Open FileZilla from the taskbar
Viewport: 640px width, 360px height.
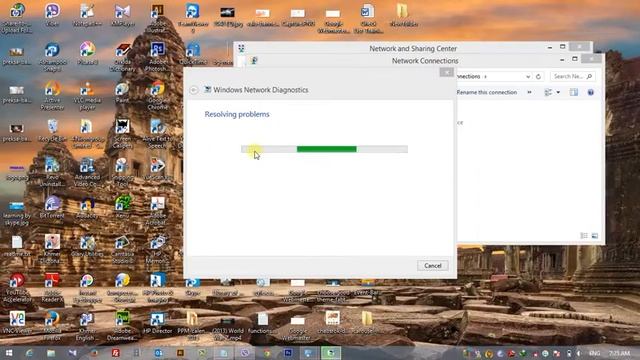click(116, 353)
